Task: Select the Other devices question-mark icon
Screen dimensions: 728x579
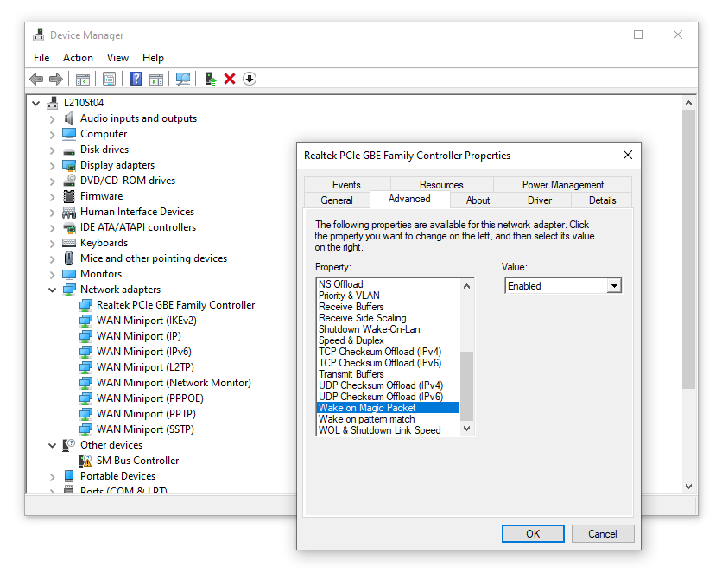Action: (69, 445)
